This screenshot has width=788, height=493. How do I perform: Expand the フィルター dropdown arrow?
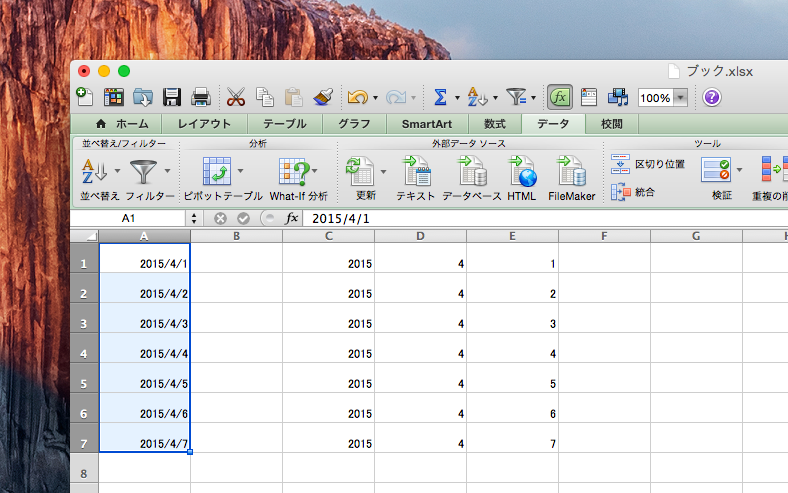click(167, 171)
